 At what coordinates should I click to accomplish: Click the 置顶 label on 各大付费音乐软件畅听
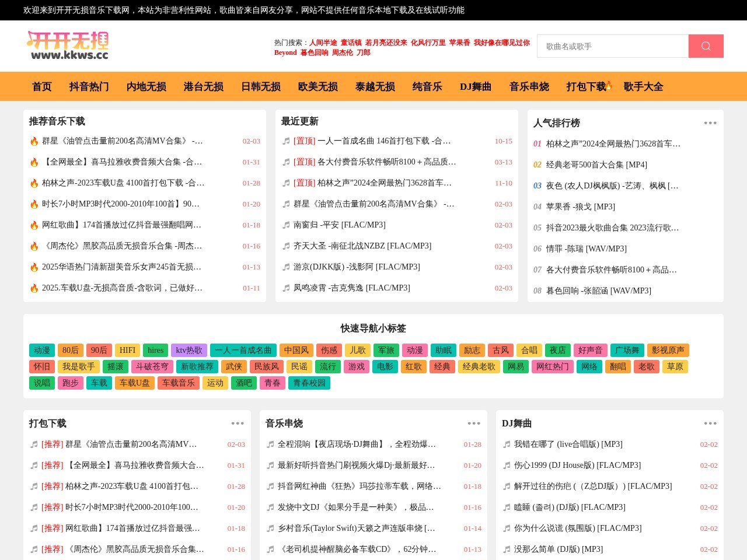click(x=304, y=162)
